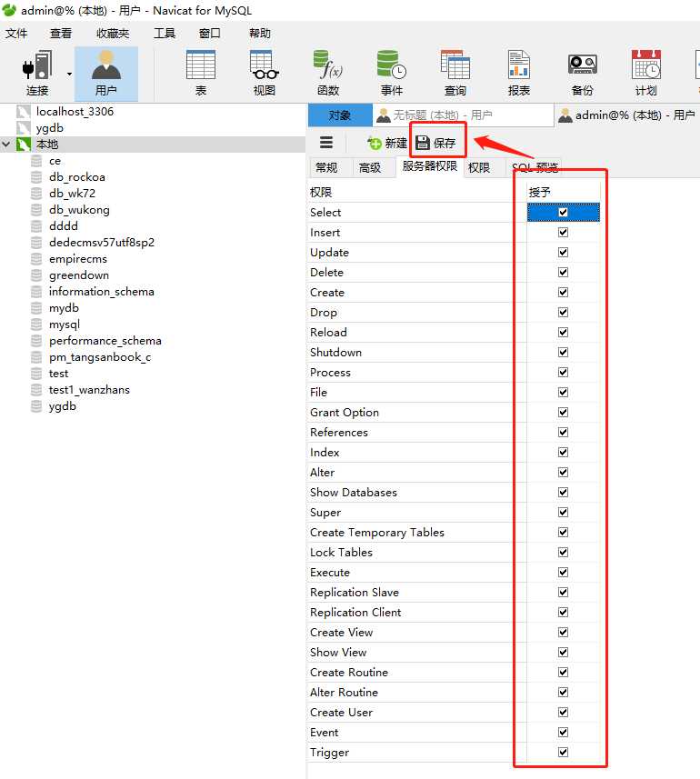The height and width of the screenshot is (779, 700).
Task: Select the information_schema database
Action: click(x=101, y=292)
